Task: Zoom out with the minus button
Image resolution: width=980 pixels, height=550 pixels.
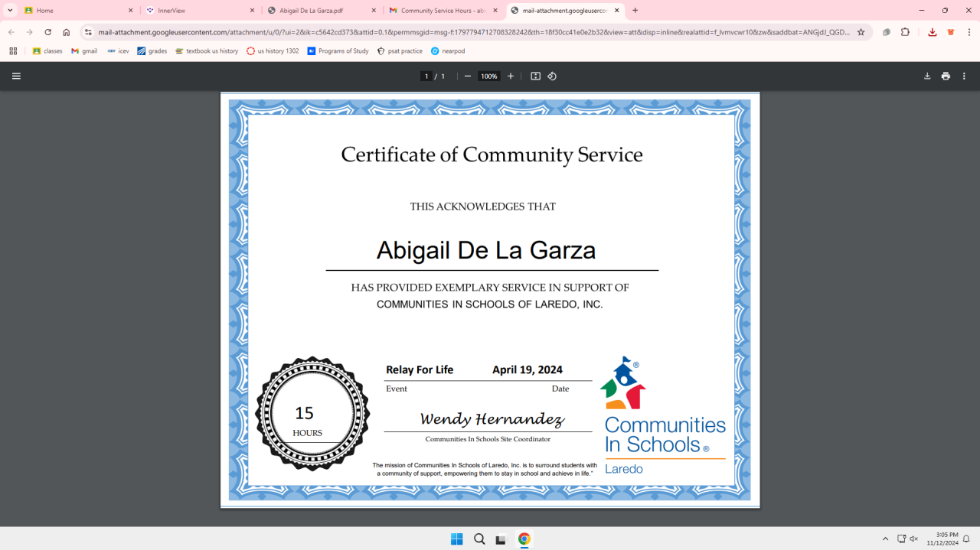Action: pos(468,76)
